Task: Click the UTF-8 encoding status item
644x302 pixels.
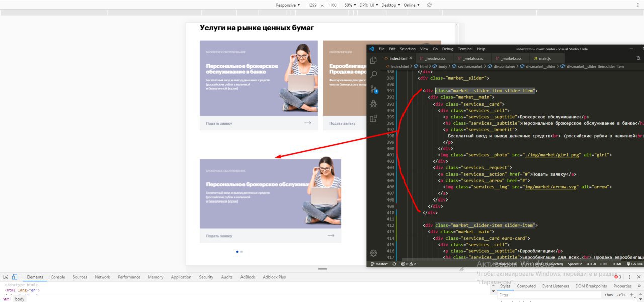Action: click(x=591, y=264)
